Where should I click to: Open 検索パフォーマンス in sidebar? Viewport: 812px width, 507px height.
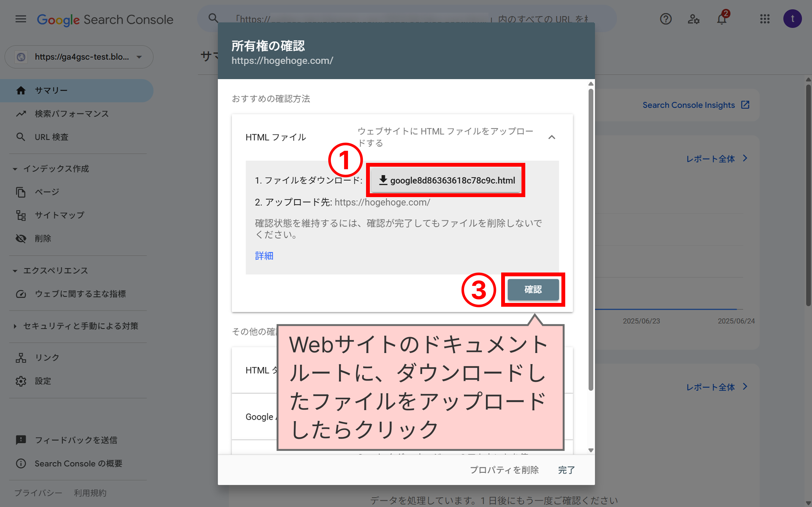tap(71, 114)
